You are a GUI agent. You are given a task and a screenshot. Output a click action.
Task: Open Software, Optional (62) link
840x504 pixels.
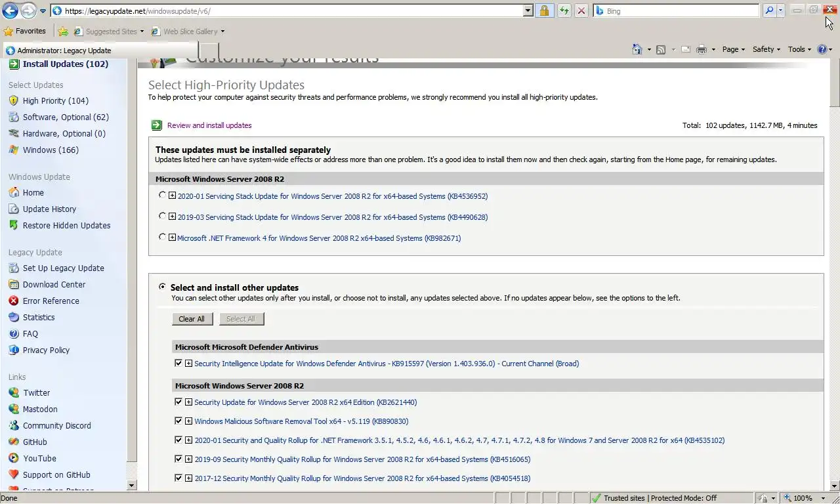click(x=66, y=117)
